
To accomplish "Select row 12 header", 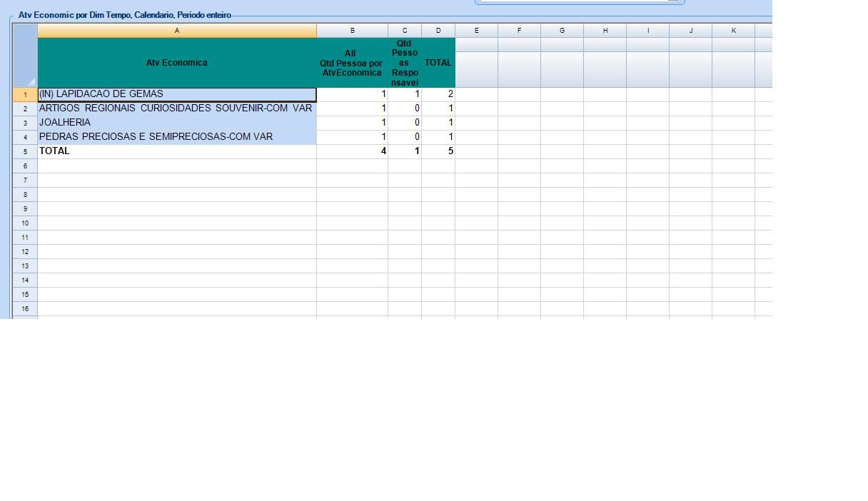I will pos(25,252).
